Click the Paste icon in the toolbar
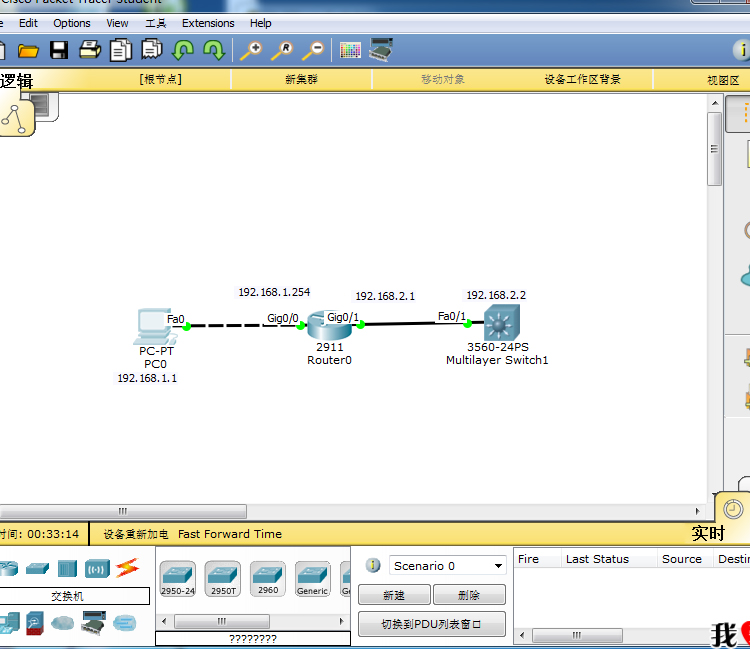Image resolution: width=750 pixels, height=649 pixels. [x=152, y=50]
